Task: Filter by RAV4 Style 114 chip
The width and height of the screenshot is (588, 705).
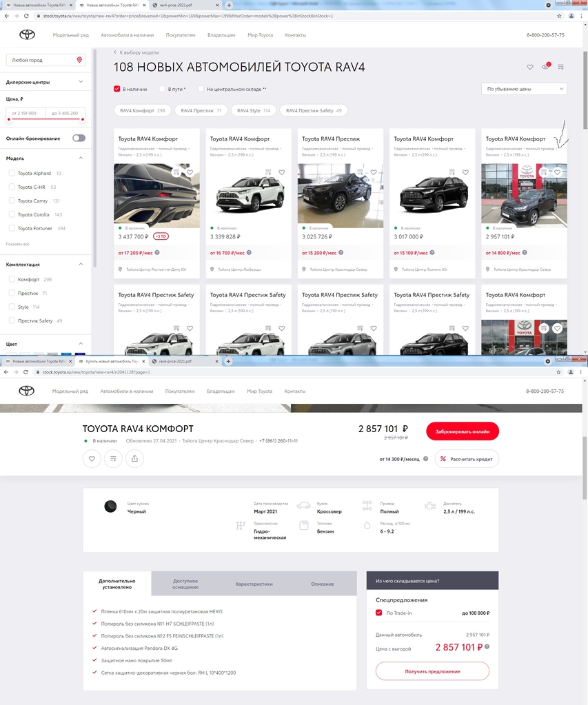Action: pyautogui.click(x=254, y=110)
